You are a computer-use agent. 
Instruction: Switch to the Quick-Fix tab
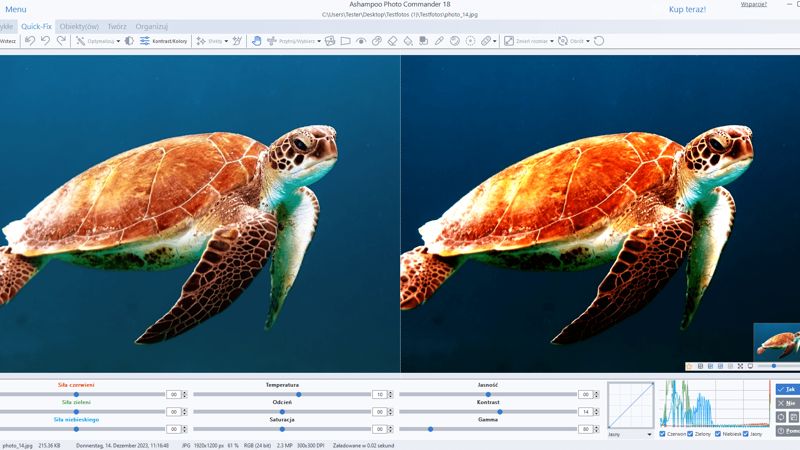coord(36,27)
